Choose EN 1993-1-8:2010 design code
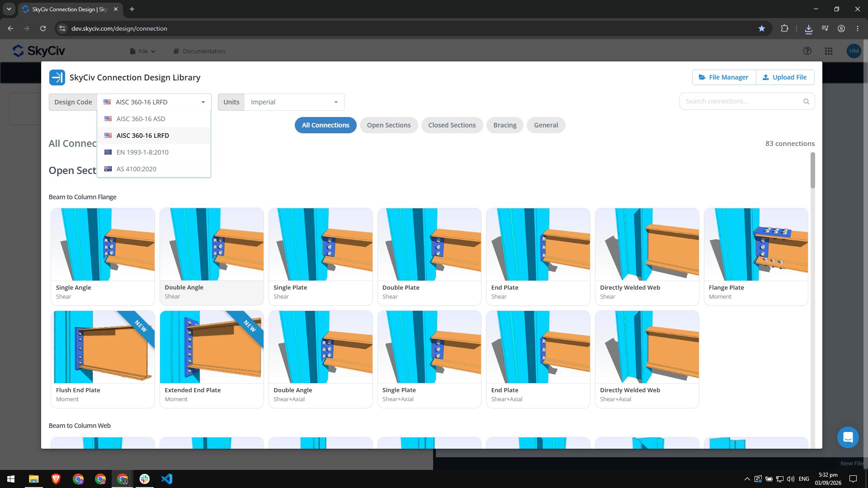This screenshot has width=868, height=488. [154, 152]
